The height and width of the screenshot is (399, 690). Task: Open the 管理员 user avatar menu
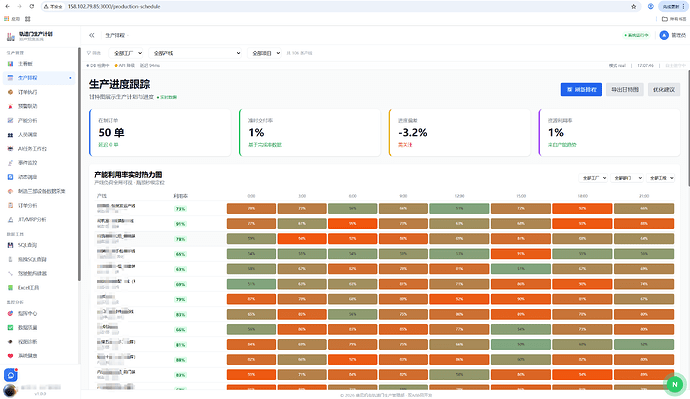point(673,35)
